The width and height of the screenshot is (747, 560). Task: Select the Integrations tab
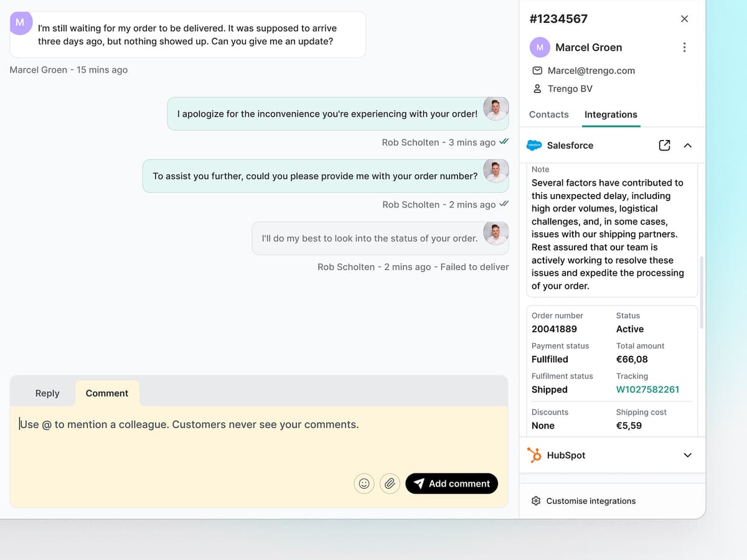611,114
